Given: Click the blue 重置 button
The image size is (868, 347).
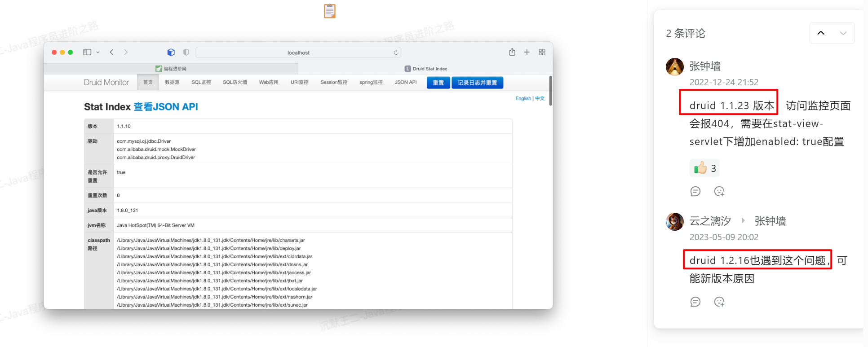Looking at the screenshot, I should (438, 83).
